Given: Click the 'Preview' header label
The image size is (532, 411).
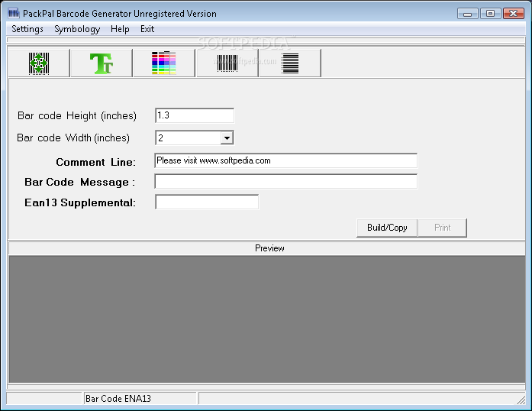Looking at the screenshot, I should coord(269,248).
